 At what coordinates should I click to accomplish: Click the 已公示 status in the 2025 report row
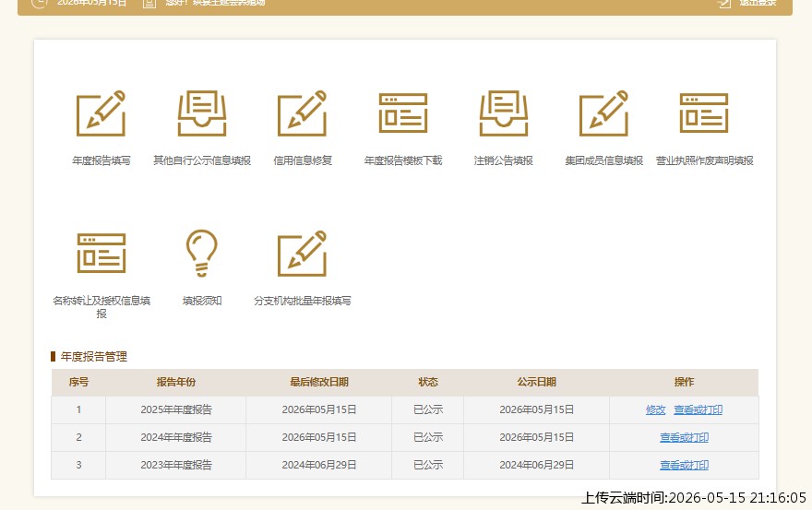click(x=428, y=409)
